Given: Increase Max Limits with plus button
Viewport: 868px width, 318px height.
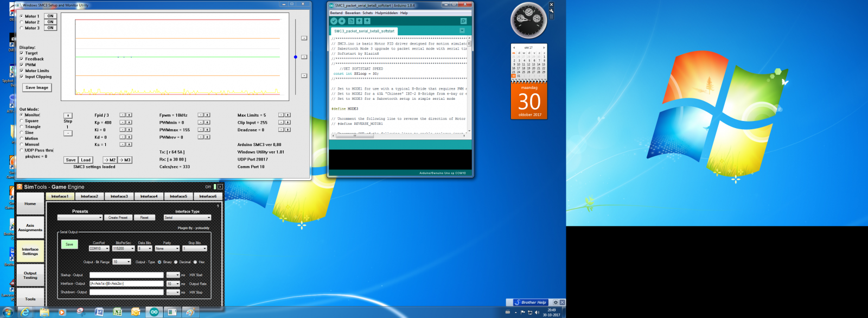Looking at the screenshot, I should (x=288, y=115).
